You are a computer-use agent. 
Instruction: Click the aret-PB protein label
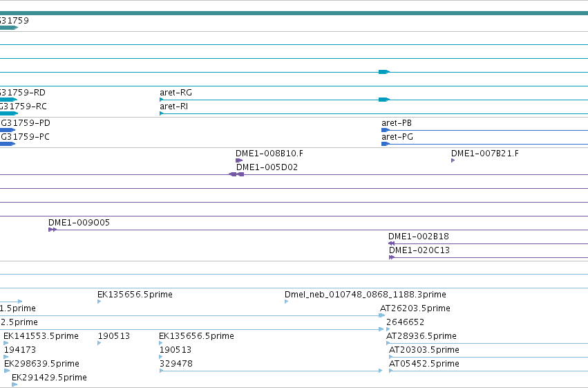click(x=397, y=122)
